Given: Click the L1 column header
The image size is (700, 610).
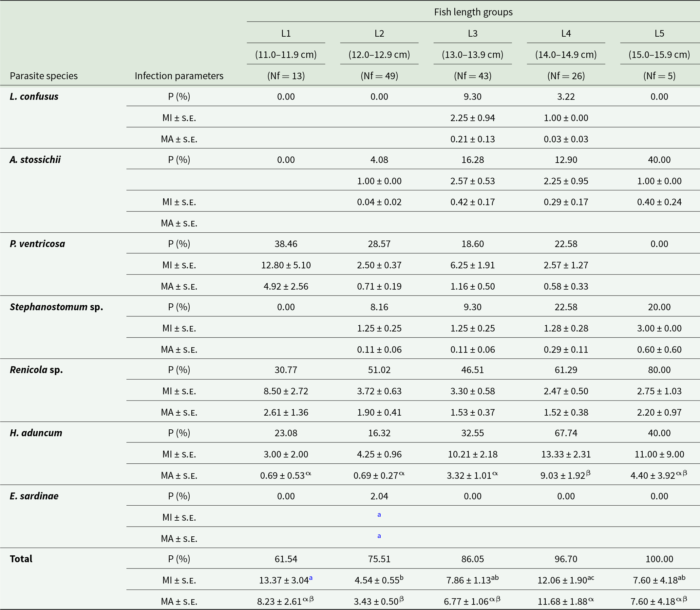Looking at the screenshot, I should point(286,33).
